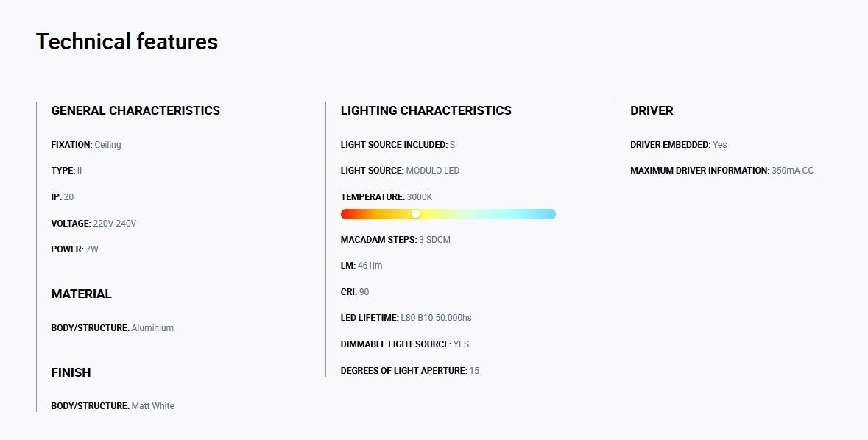Click the blue end of temperature bar
This screenshot has height=440, width=868.
coord(550,214)
